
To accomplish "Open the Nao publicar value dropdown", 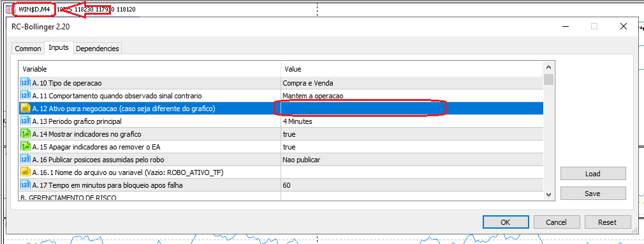I will [x=412, y=160].
